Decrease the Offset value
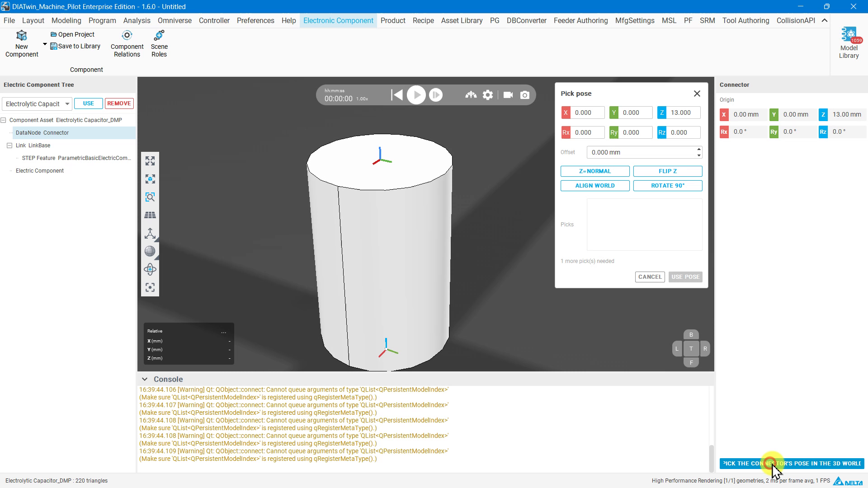Screen dimensions: 868x488 pos(699,155)
